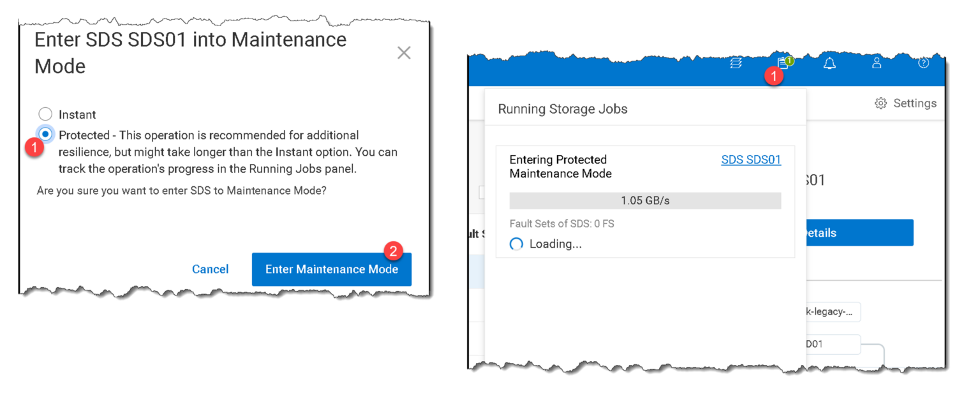Click the 1.05 GB/s progress bar
Image resolution: width=980 pixels, height=402 pixels.
[x=644, y=200]
